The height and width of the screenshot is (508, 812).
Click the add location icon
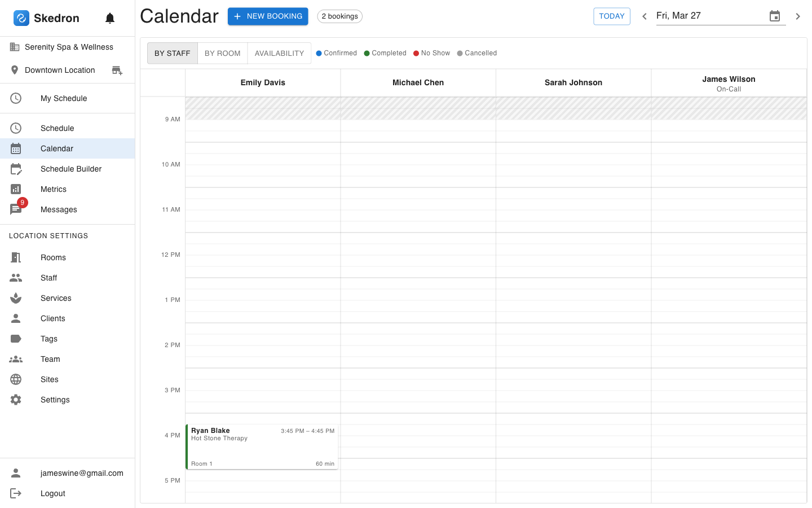pyautogui.click(x=117, y=71)
